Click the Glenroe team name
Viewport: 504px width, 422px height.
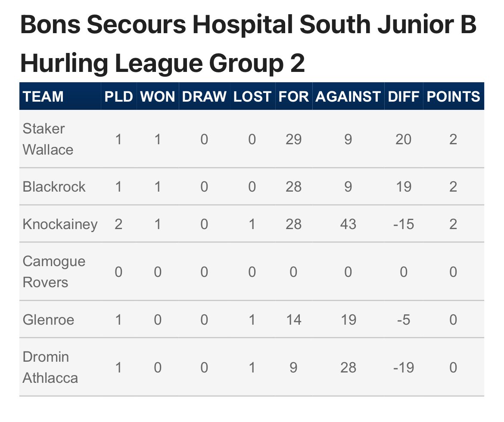point(48,320)
